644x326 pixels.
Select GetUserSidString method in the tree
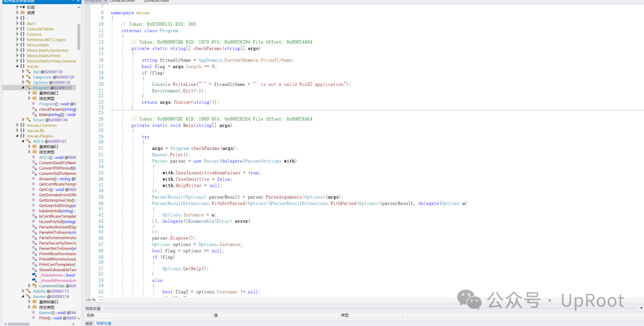(x=57, y=205)
